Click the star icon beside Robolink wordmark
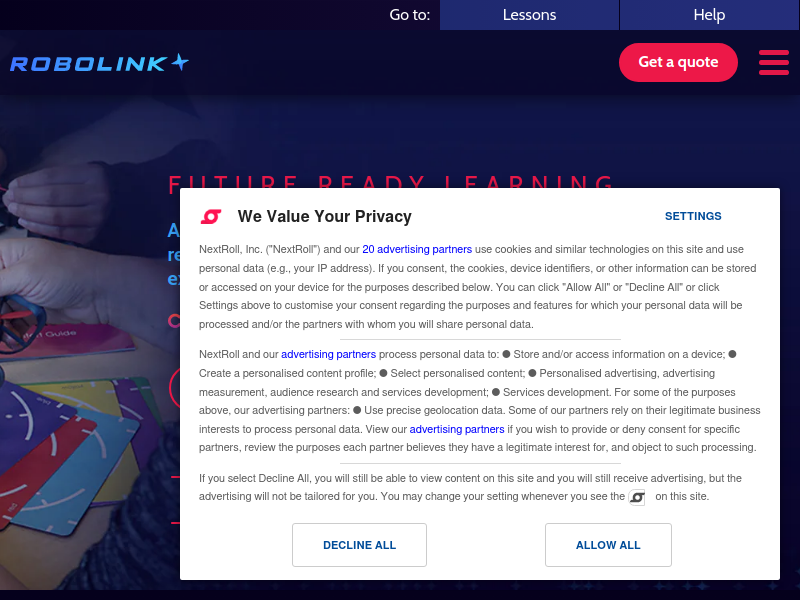800x600 pixels. (x=180, y=61)
